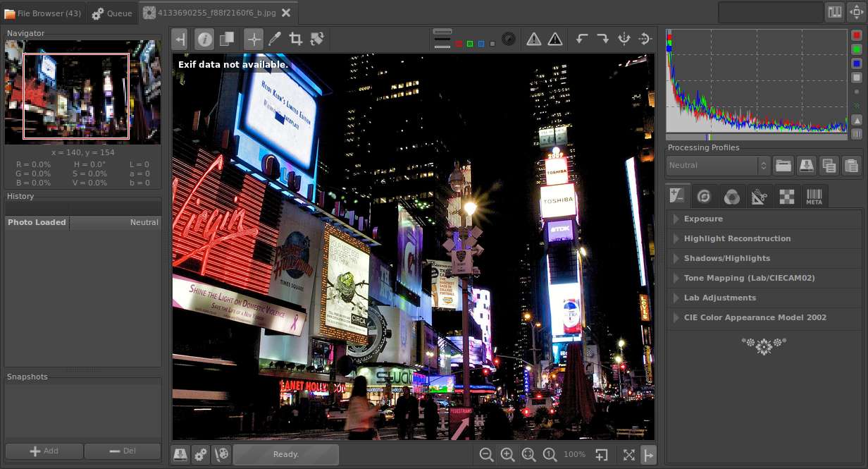Toggle blue histogram in histogram panel
The width and height of the screenshot is (868, 469).
[857, 63]
